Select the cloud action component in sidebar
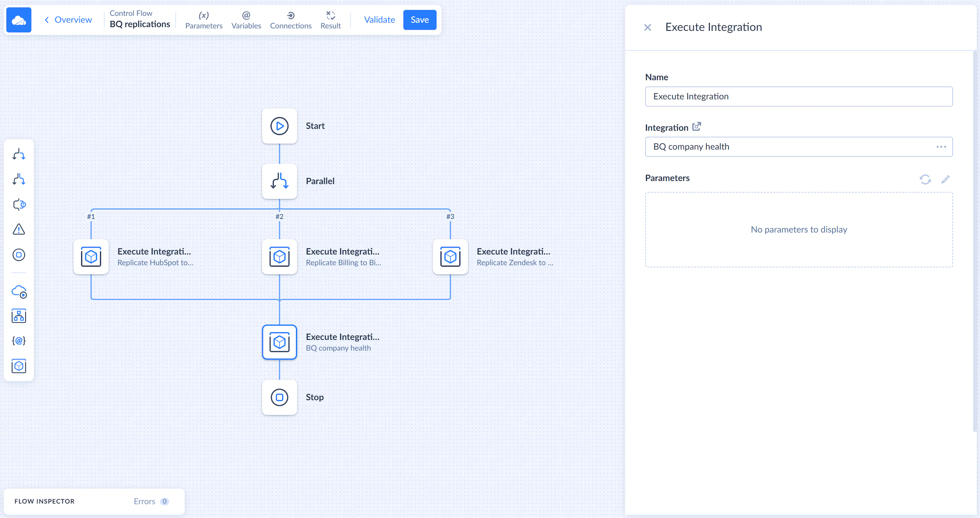This screenshot has width=980, height=518. point(19,291)
